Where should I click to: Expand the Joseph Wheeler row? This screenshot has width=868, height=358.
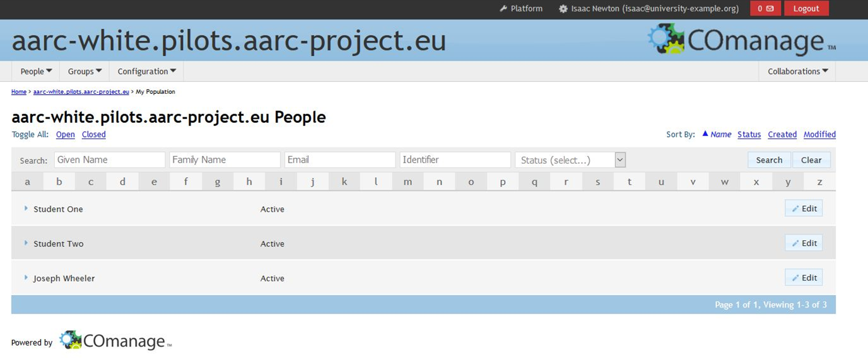26,278
